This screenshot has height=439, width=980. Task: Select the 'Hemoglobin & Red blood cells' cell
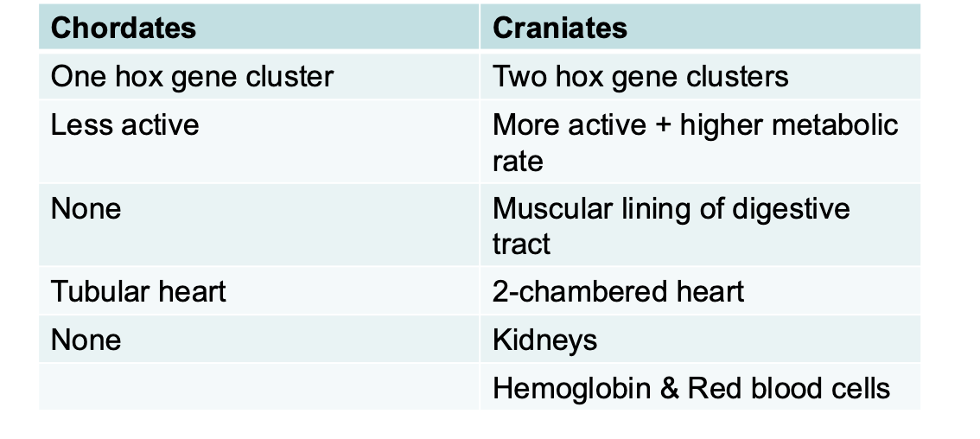[x=690, y=388]
